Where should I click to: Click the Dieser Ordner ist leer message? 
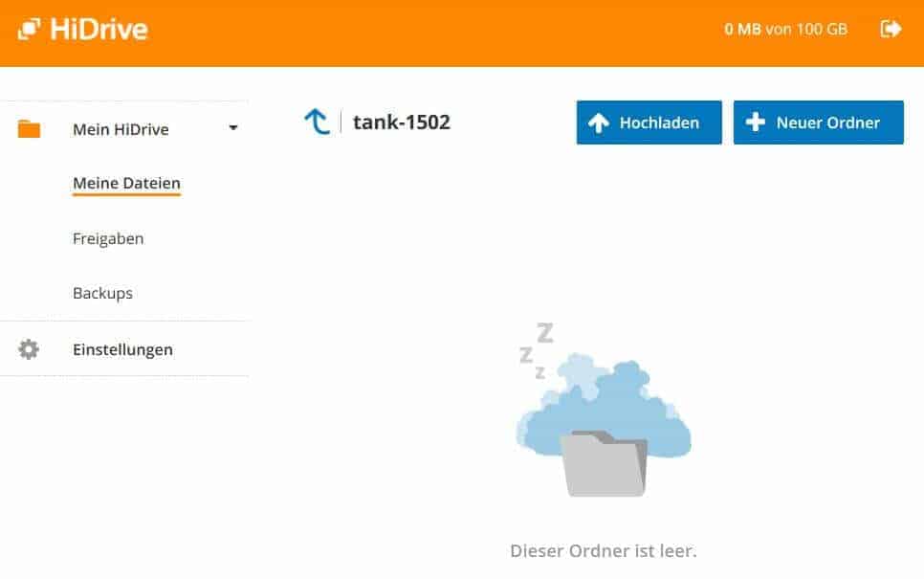point(604,550)
